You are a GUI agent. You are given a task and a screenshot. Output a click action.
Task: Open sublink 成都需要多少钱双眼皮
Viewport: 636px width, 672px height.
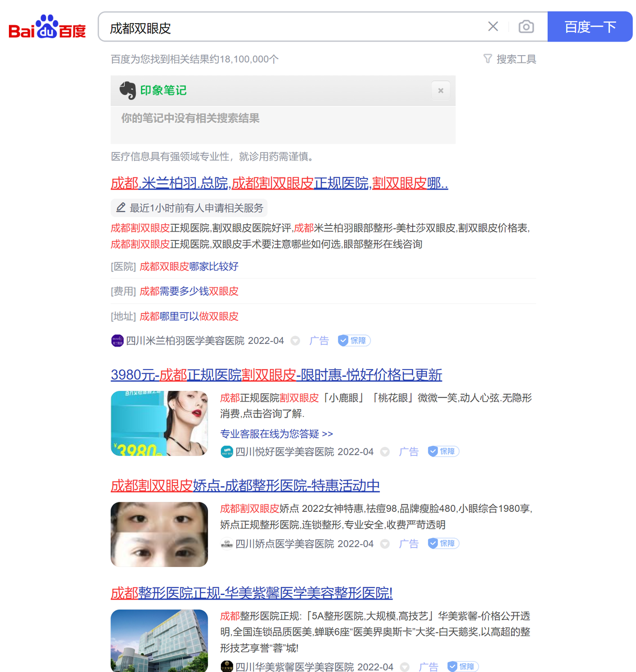pos(189,291)
